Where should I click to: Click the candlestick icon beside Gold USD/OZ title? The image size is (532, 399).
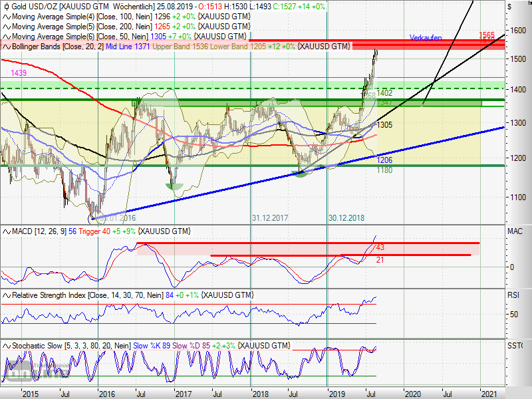(7, 7)
